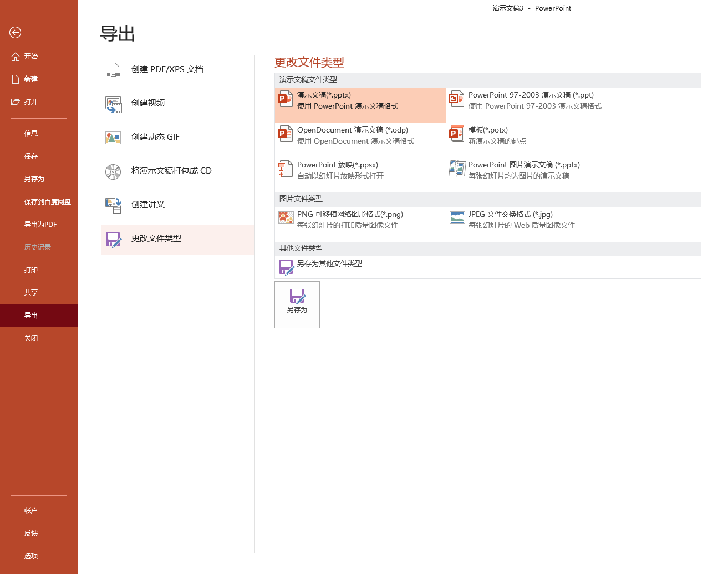The image size is (728, 574).
Task: Open 反馈 in the sidebar
Action: point(39,534)
